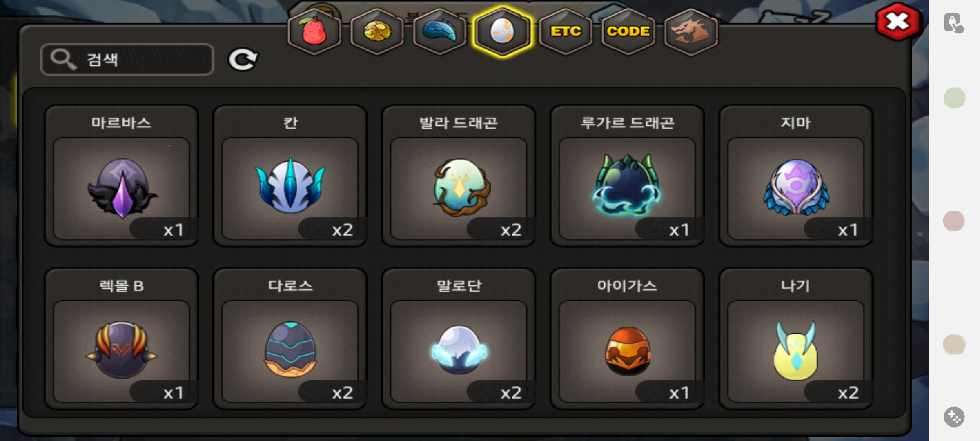Open the strawberry food category tab
980x441 pixels.
[x=314, y=31]
